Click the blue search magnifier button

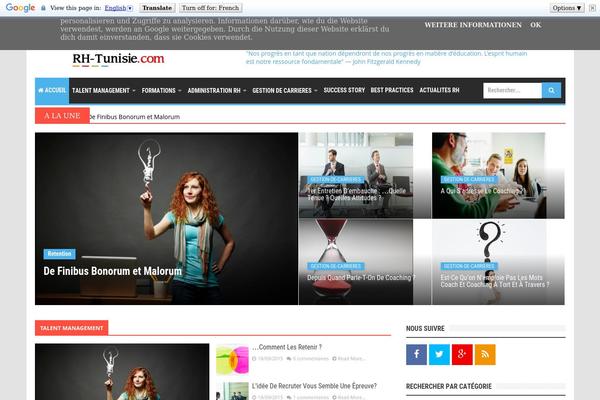(x=551, y=90)
